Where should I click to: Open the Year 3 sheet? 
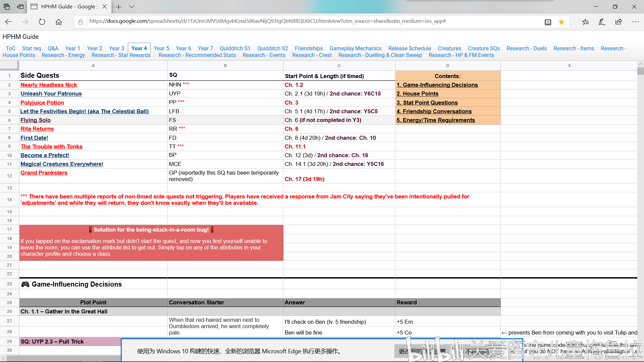[x=117, y=48]
